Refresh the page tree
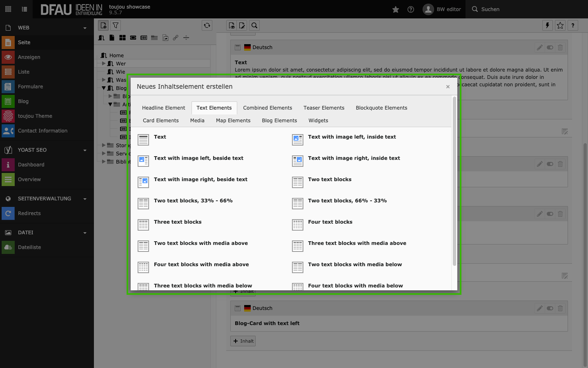 (x=207, y=25)
